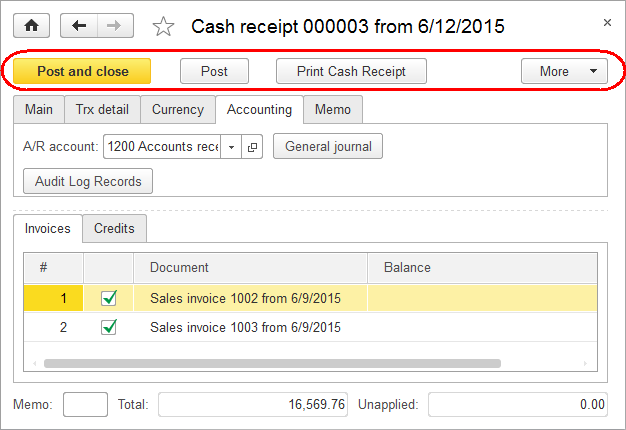626x430 pixels.
Task: Switch to the Trx detail tab
Action: (102, 109)
